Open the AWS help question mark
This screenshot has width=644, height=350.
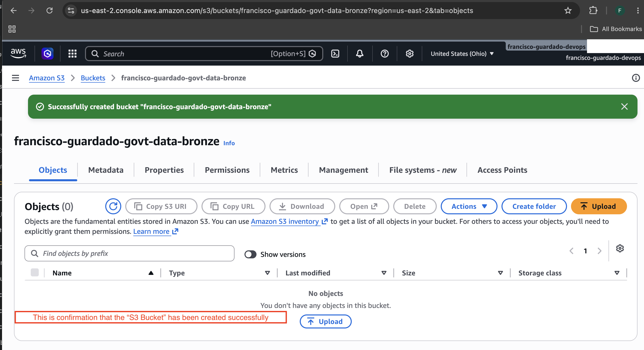pos(384,54)
